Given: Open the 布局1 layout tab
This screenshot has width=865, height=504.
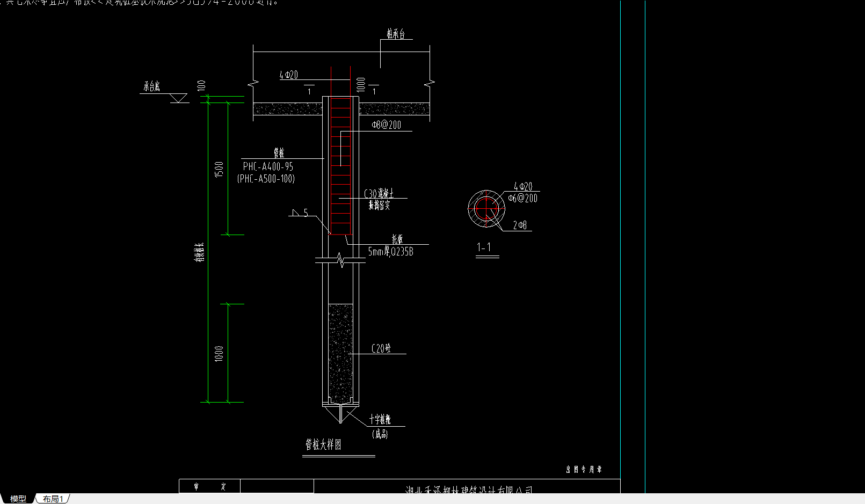Looking at the screenshot, I should pyautogui.click(x=53, y=499).
